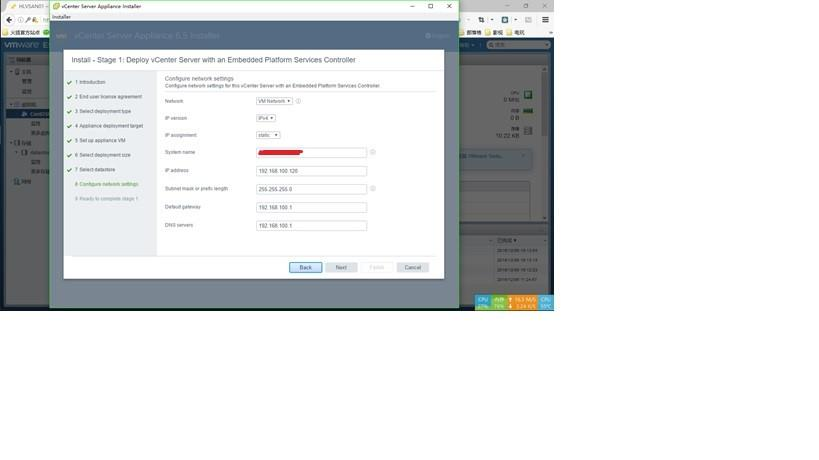Click the disabled Finish button
Screen dimensions: 819x460
pos(377,267)
